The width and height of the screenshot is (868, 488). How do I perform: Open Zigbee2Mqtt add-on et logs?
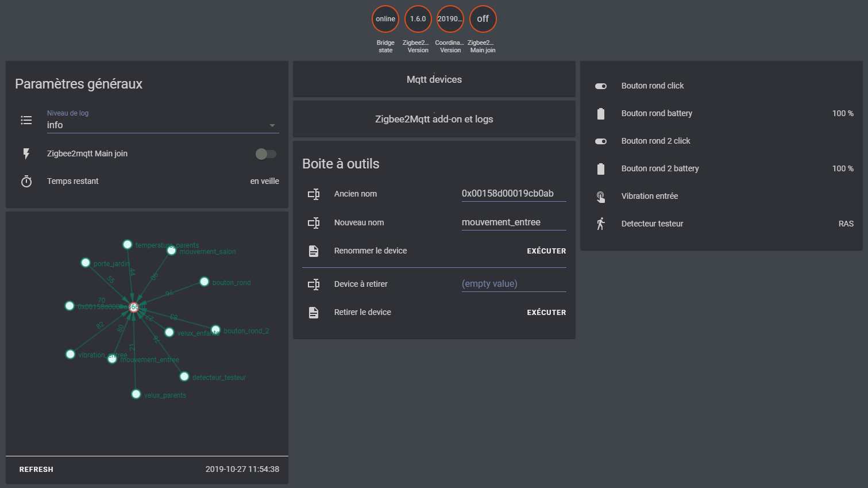point(434,119)
